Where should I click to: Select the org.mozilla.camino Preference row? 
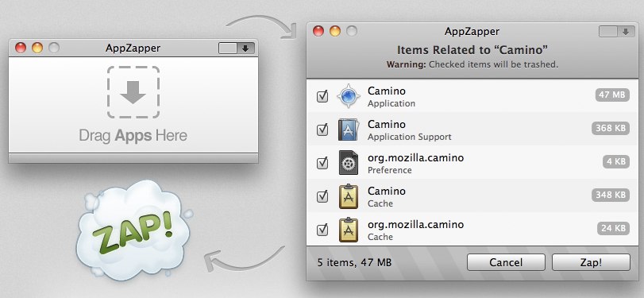point(472,163)
